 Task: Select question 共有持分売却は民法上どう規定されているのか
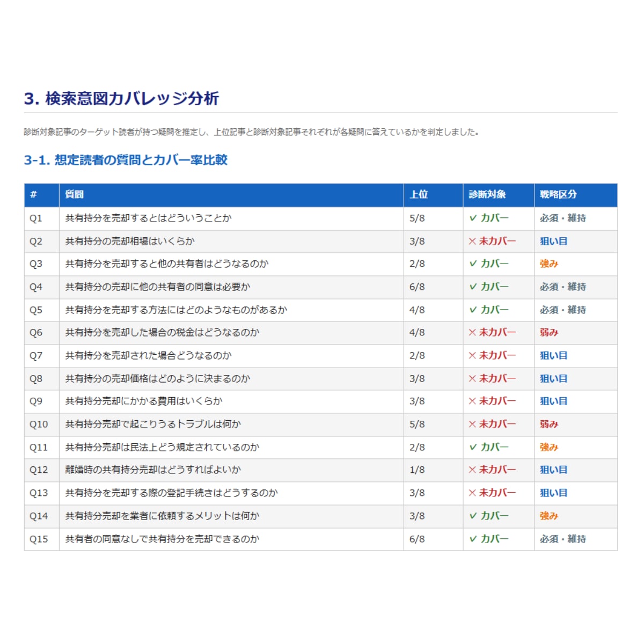(163, 448)
